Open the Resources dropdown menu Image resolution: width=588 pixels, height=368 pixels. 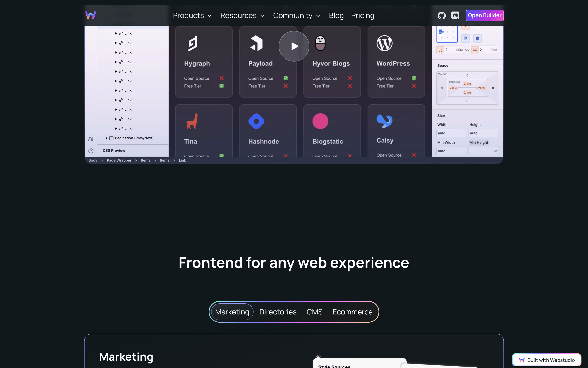coord(242,16)
